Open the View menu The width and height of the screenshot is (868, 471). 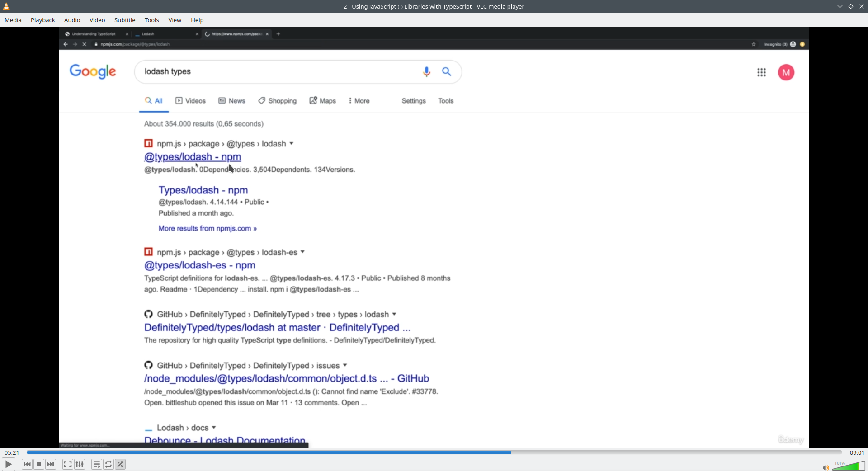(175, 20)
